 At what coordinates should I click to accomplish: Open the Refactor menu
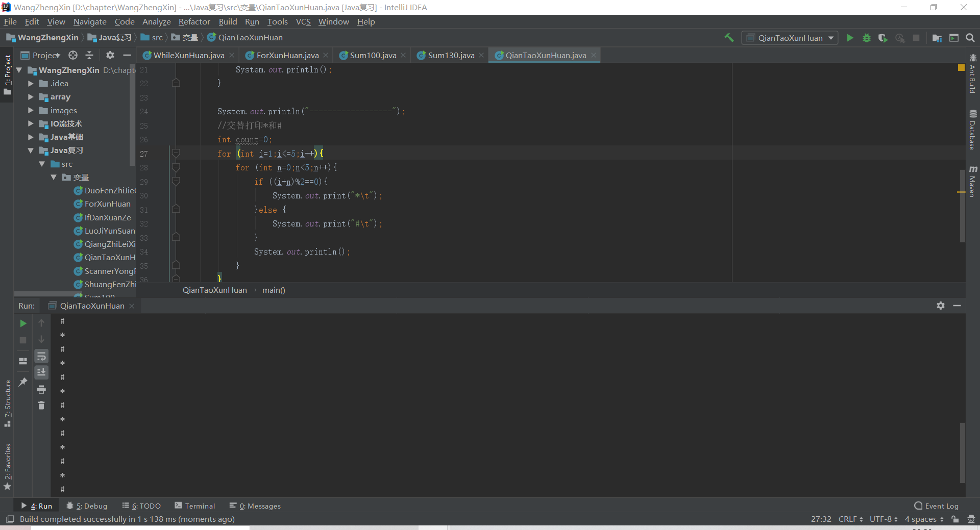click(x=194, y=21)
